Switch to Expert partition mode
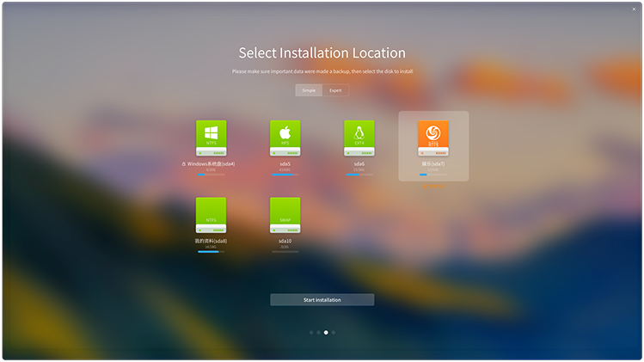The height and width of the screenshot is (362, 644). pyautogui.click(x=335, y=90)
